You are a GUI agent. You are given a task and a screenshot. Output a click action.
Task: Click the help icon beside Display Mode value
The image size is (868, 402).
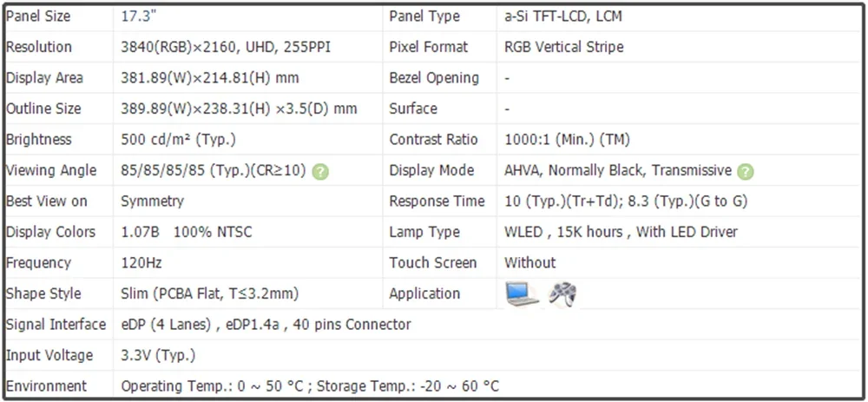click(x=746, y=171)
